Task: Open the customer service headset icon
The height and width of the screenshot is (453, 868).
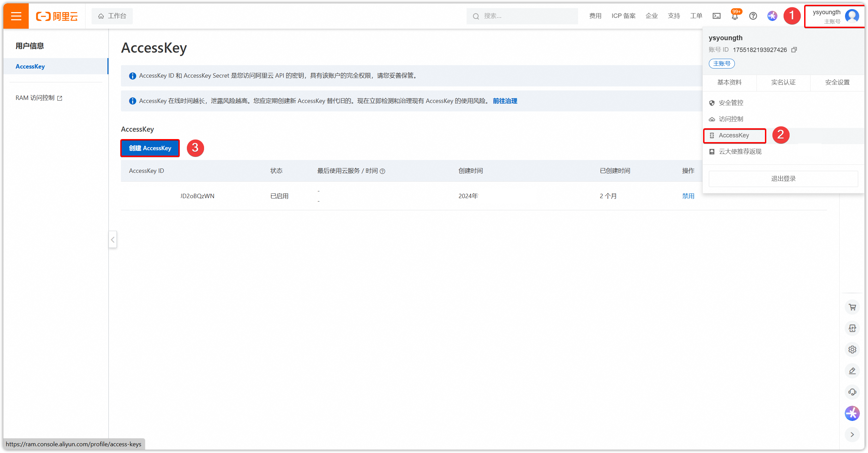Action: [x=852, y=392]
